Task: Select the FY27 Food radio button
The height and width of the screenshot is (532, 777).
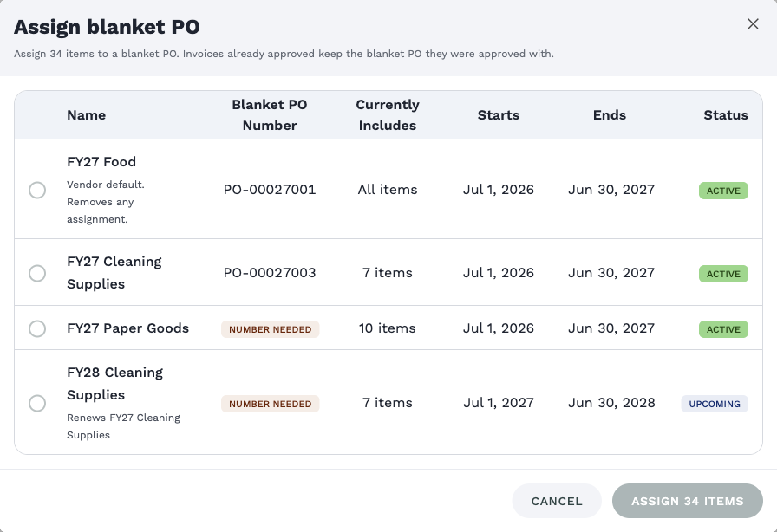Action: coord(37,190)
